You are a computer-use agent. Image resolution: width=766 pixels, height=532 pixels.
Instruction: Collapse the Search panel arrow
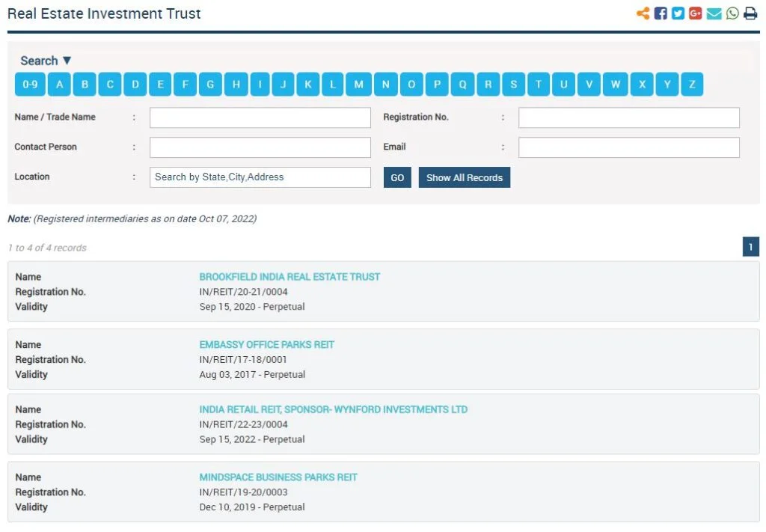[x=67, y=61]
